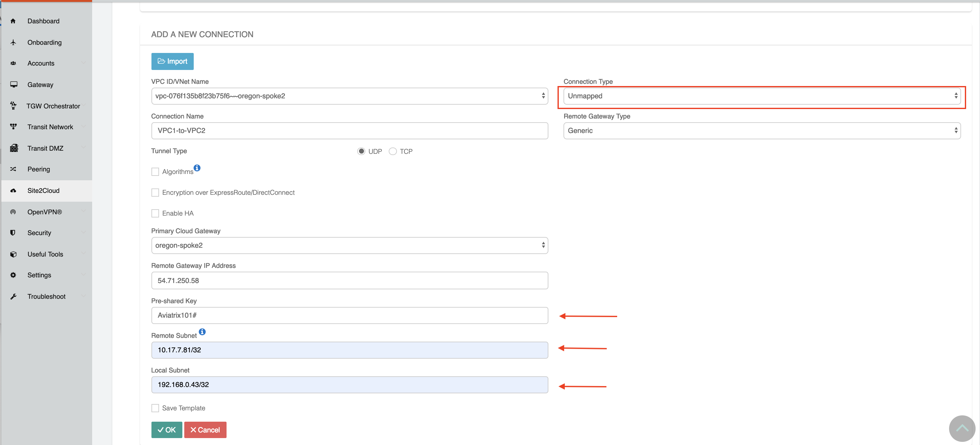
Task: Click the Import button
Action: point(172,61)
